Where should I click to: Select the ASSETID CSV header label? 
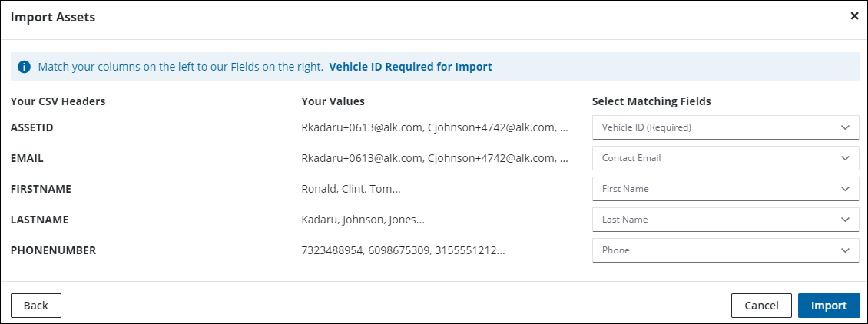pyautogui.click(x=31, y=127)
